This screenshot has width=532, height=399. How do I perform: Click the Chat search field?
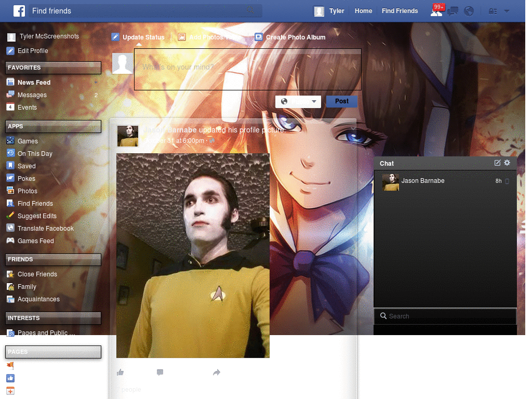click(x=445, y=316)
